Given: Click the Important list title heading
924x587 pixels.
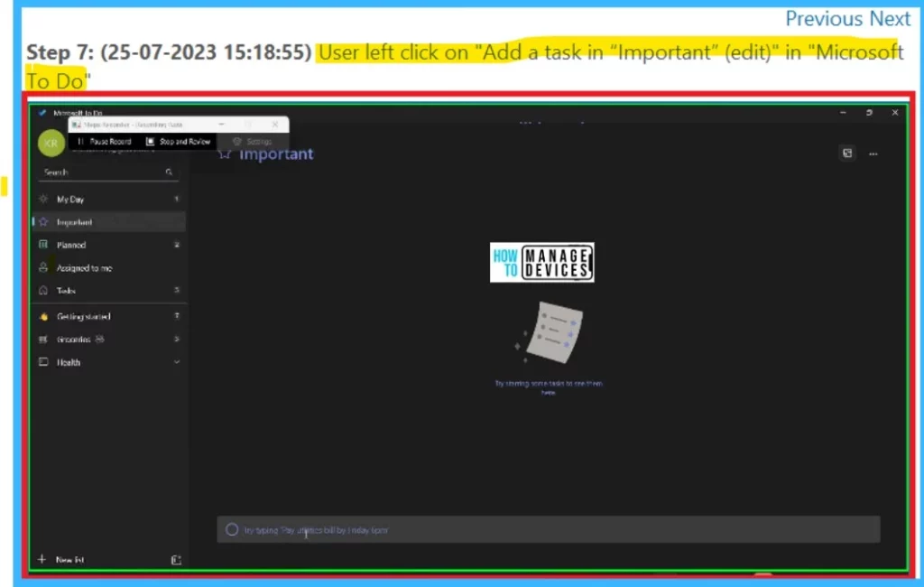Looking at the screenshot, I should [276, 154].
